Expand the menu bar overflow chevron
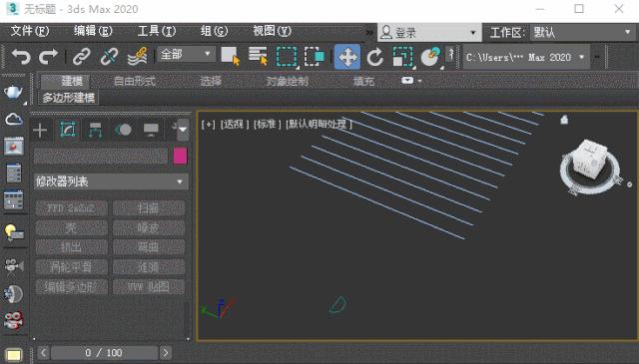This screenshot has width=639, height=364. point(369,33)
